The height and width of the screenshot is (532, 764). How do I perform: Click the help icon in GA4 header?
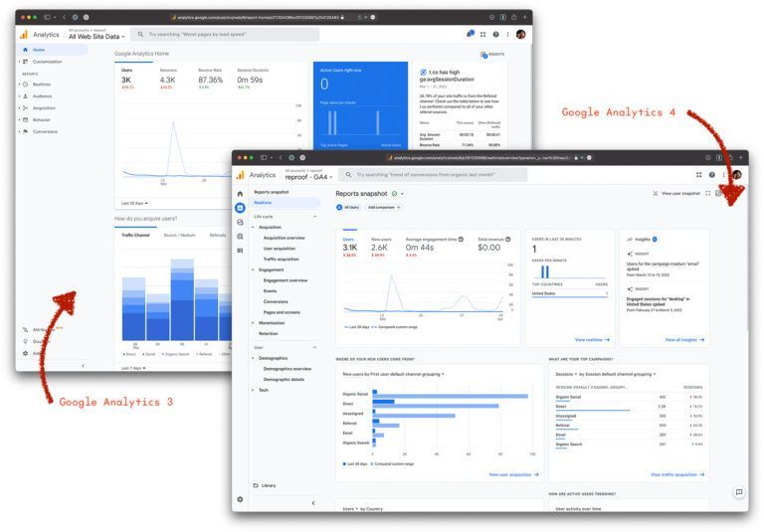712,174
